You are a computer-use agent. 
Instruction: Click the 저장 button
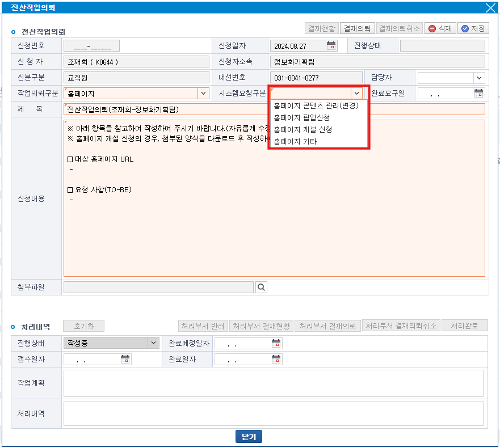473,28
